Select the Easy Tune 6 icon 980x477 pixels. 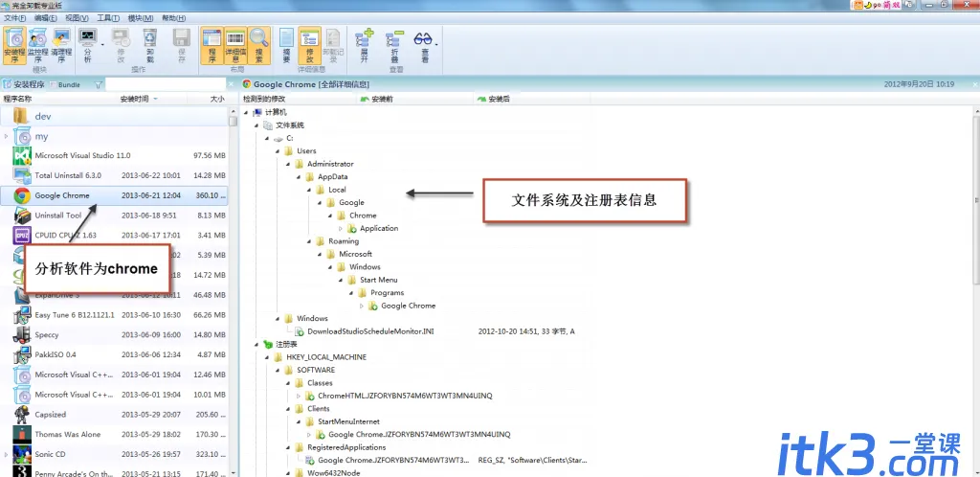click(22, 314)
